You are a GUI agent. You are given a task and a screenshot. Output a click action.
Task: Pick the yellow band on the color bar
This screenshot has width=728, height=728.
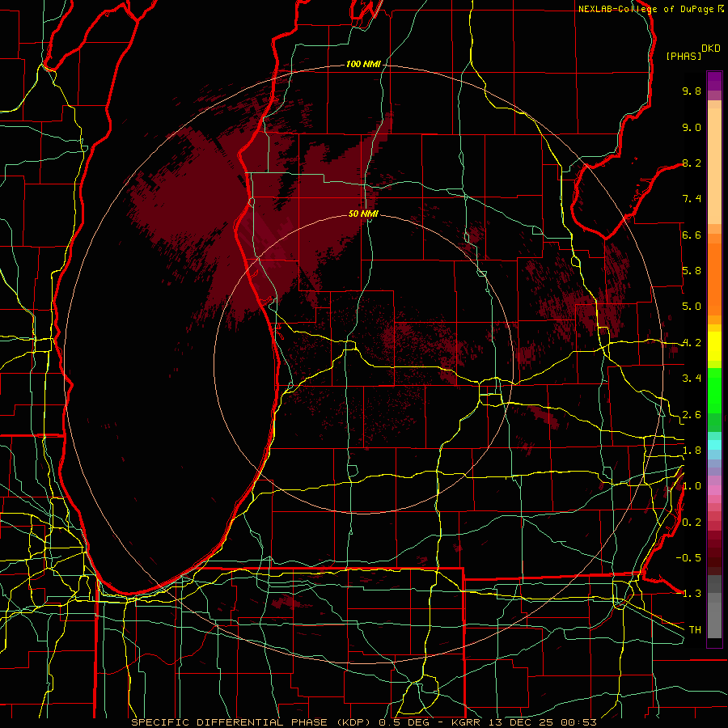click(714, 346)
